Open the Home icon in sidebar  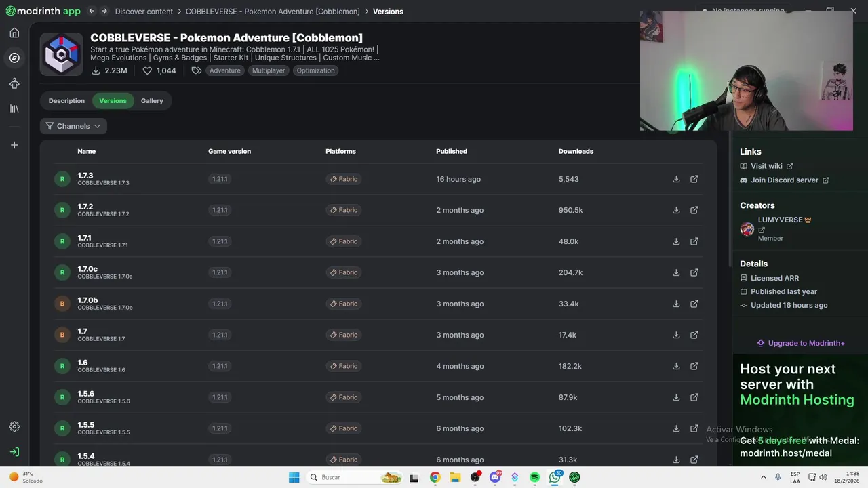14,33
